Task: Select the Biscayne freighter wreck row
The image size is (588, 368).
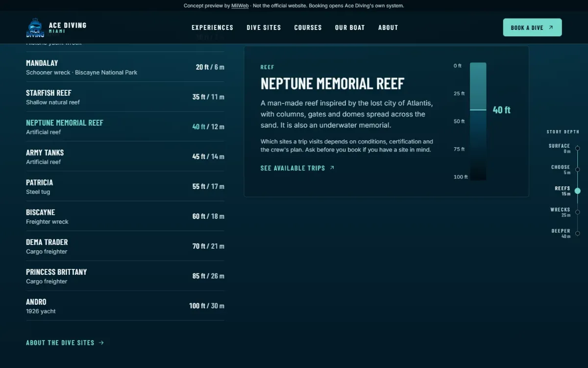Action: point(125,216)
